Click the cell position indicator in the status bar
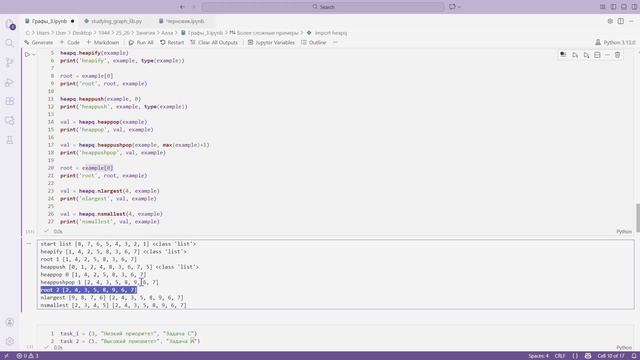The height and width of the screenshot is (360, 640). [x=611, y=356]
